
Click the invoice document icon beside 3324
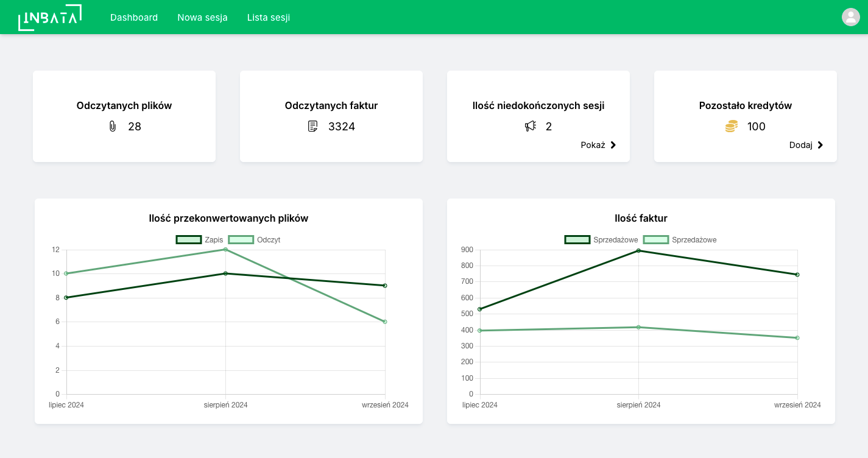pos(312,126)
